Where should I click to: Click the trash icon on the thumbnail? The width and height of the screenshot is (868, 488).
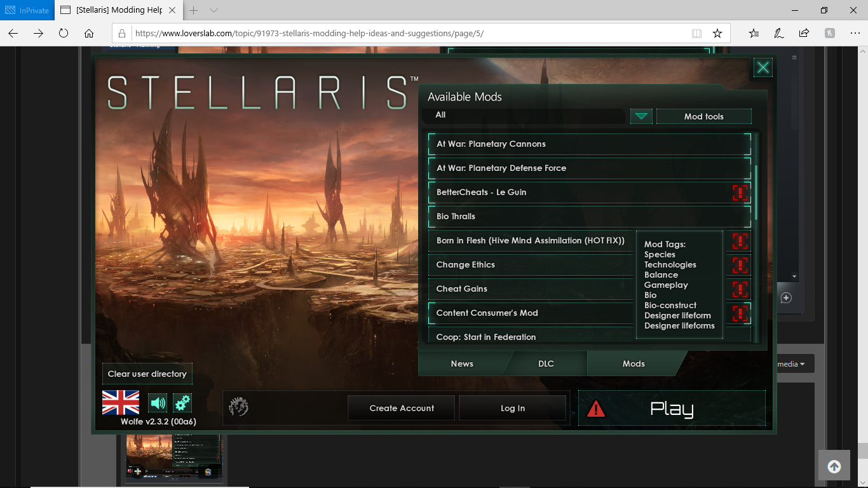coord(208,471)
